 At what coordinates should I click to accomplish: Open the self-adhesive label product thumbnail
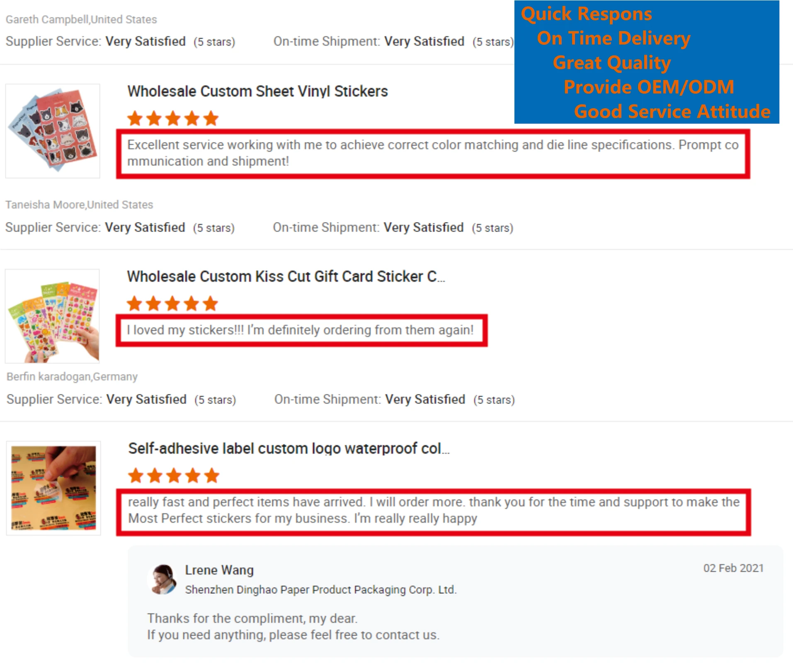pyautogui.click(x=53, y=488)
